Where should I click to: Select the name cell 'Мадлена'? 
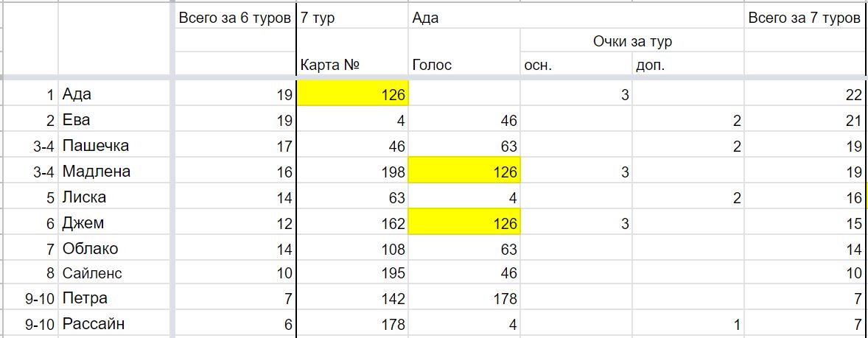click(x=115, y=172)
